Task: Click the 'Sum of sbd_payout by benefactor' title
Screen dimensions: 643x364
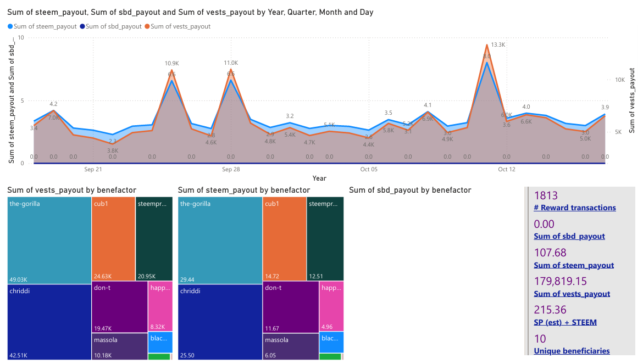Action: pos(410,190)
